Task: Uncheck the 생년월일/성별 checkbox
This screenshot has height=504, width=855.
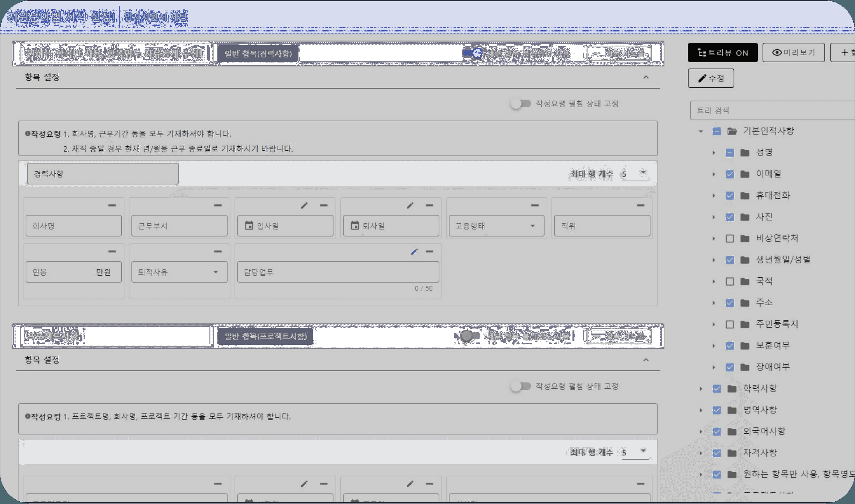Action: pos(729,260)
